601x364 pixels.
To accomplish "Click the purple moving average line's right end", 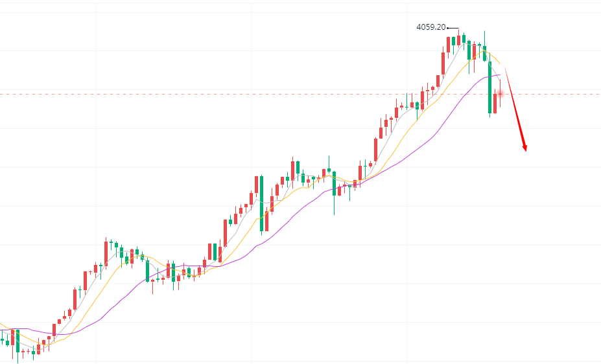I will tap(500, 75).
